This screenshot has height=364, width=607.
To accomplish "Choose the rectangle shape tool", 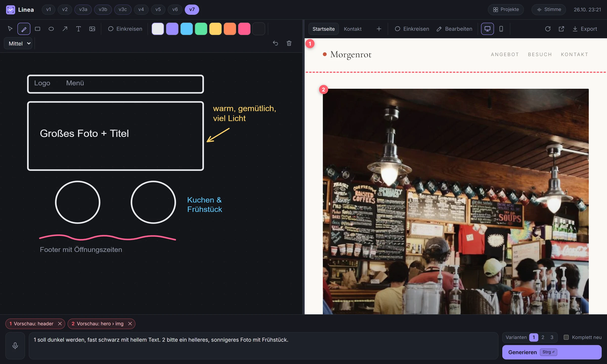I will click(37, 29).
